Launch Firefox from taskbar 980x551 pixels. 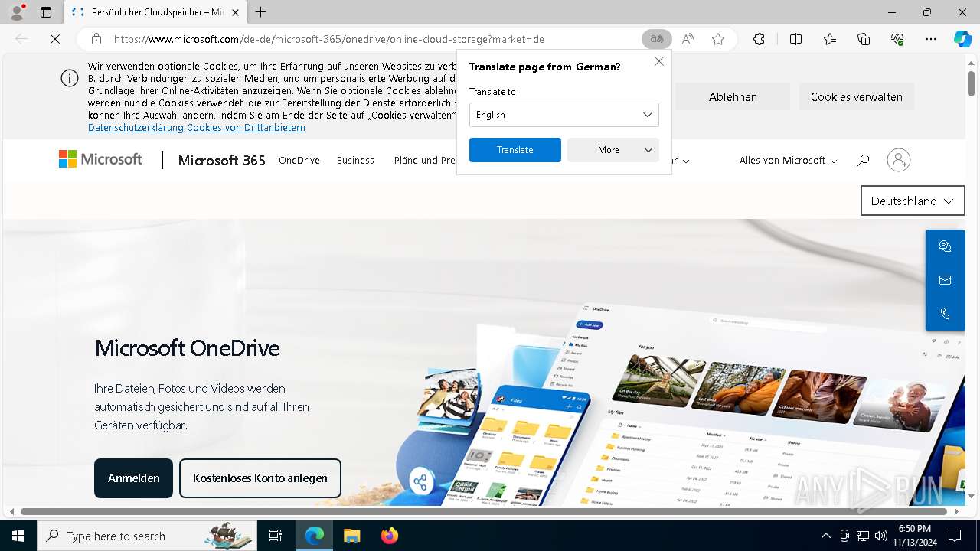390,536
